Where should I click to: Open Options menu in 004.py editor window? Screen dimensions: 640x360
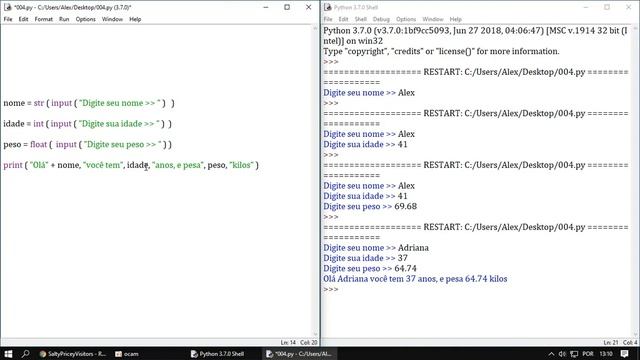tap(85, 19)
